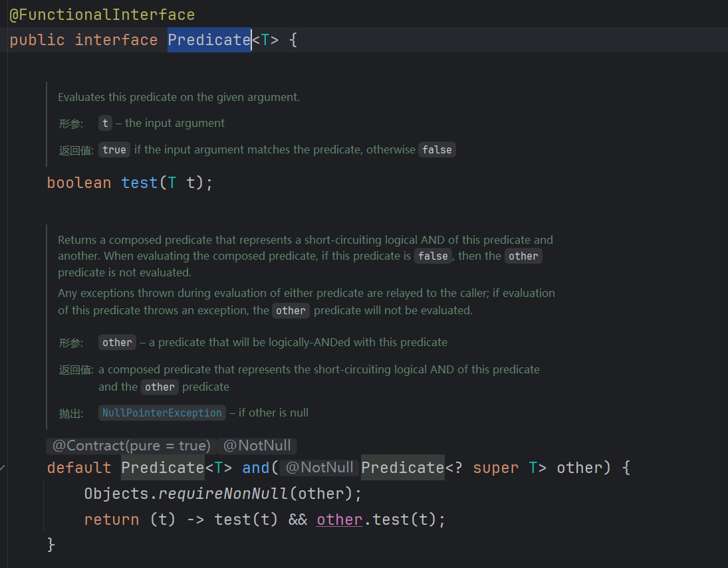The height and width of the screenshot is (568, 728).
Task: Click the 'public' keyword in interface declaration
Action: coord(37,40)
